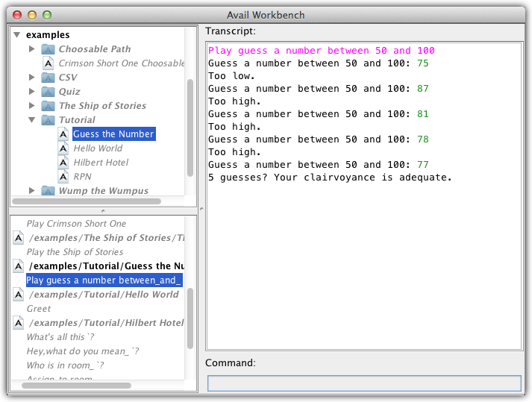Select RPN module in tree
532x402 pixels.
pyautogui.click(x=82, y=177)
